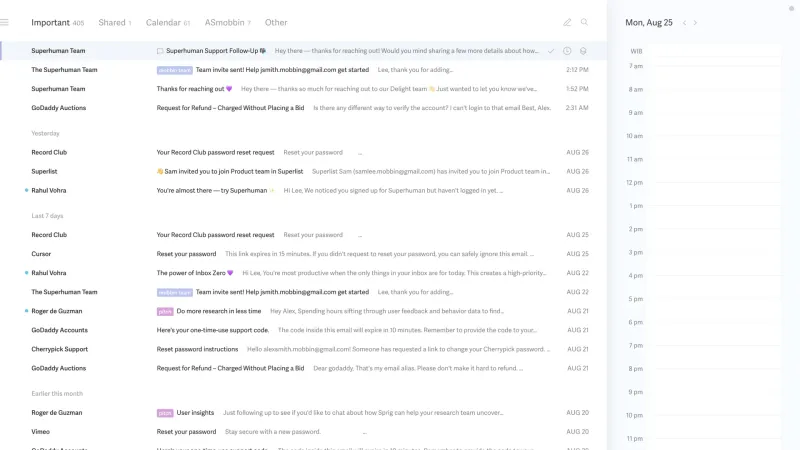Compose a new email with pencil icon
Screen dimensions: 800x450
point(567,22)
